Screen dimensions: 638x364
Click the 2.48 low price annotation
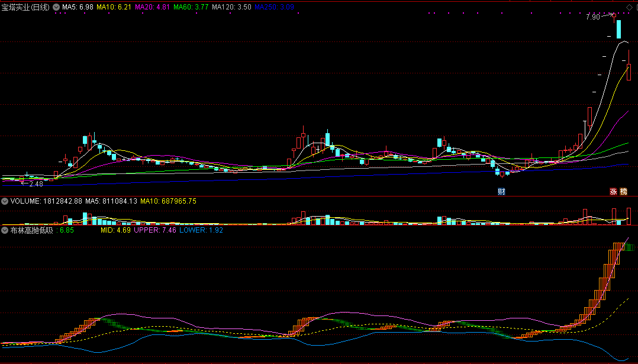point(36,184)
